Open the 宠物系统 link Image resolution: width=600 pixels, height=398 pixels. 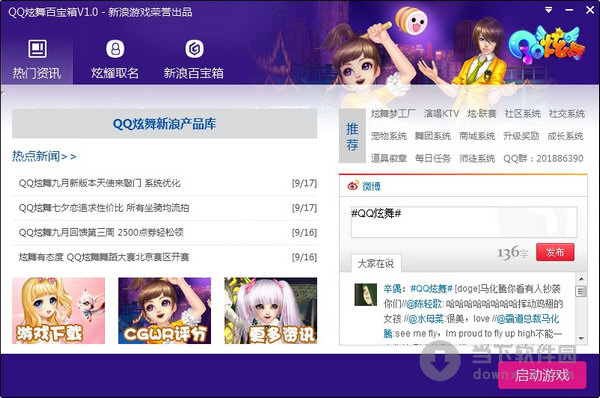click(388, 136)
